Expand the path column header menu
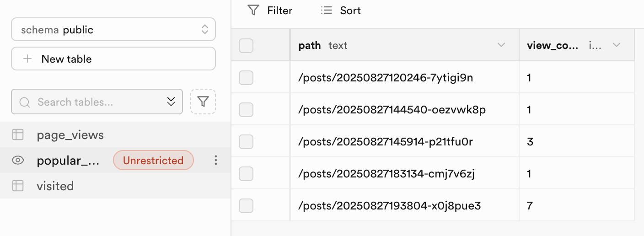Image resolution: width=644 pixels, height=236 pixels. (501, 45)
